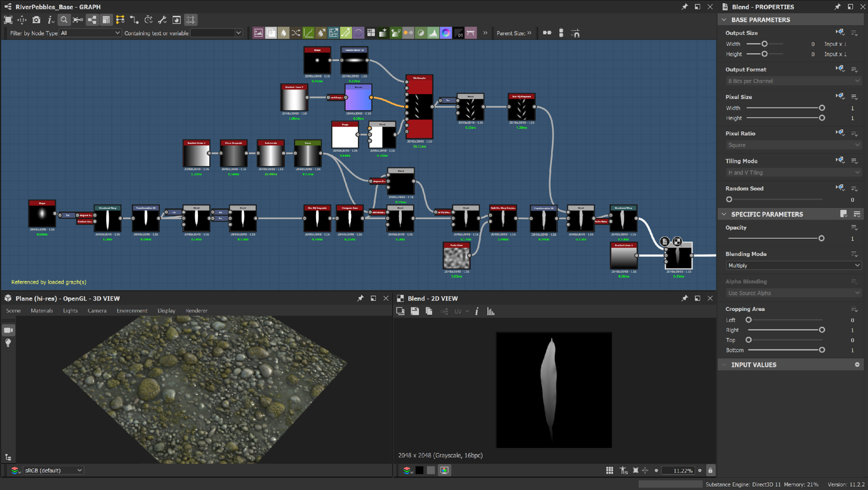Click the magnifier search icon in graph toolbar
The height and width of the screenshot is (490, 868).
[64, 20]
